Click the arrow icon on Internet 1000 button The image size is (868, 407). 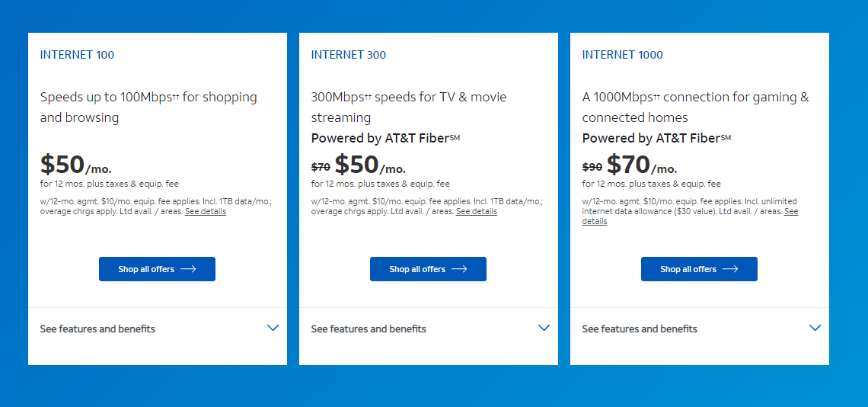click(730, 269)
